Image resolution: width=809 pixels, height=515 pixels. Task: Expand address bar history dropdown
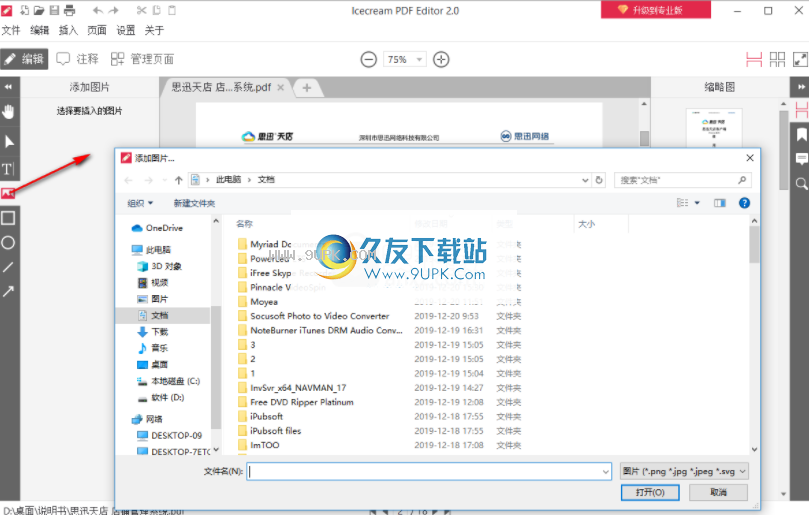tap(585, 180)
